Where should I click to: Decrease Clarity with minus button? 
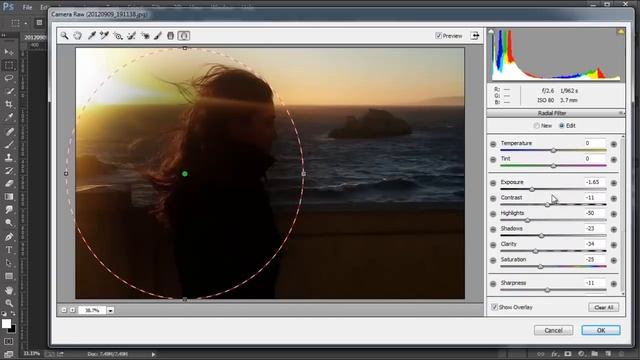click(x=493, y=245)
